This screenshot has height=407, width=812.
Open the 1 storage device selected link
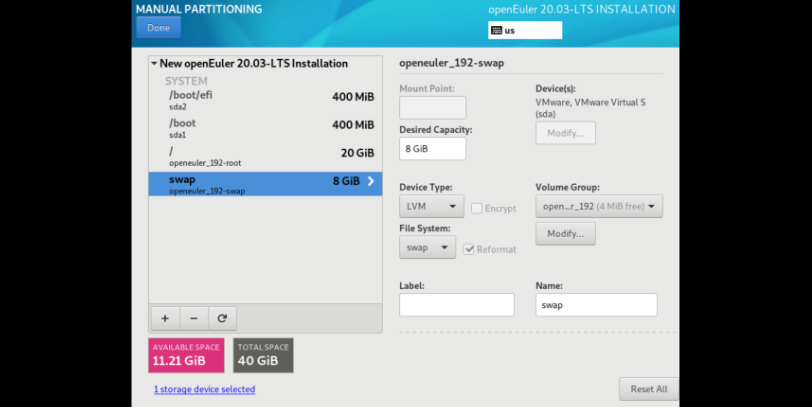[204, 389]
